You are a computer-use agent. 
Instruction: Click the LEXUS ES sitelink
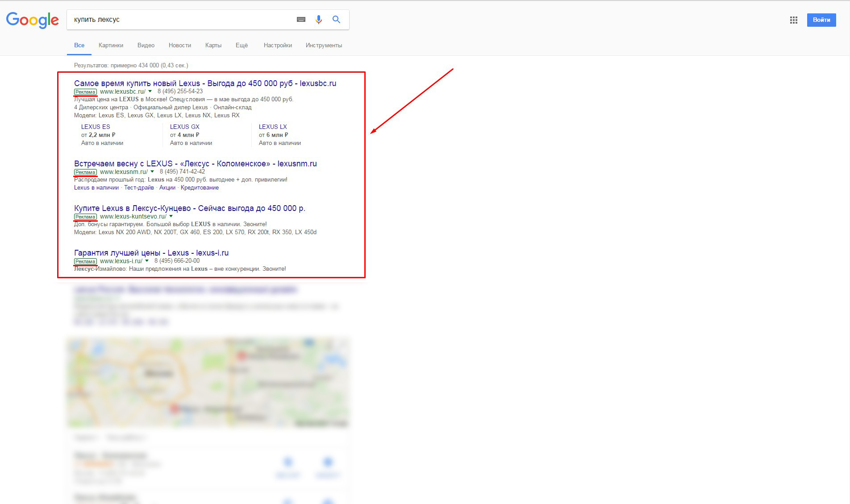(96, 127)
